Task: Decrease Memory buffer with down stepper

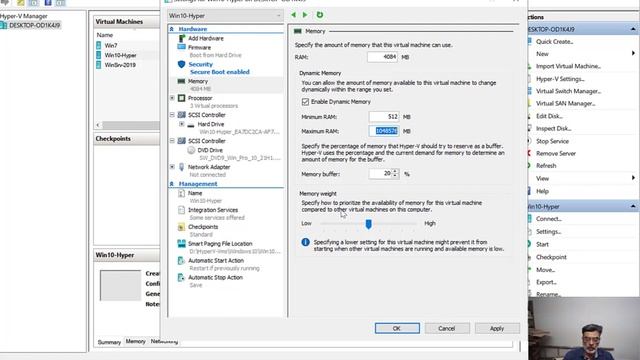Action: point(395,176)
